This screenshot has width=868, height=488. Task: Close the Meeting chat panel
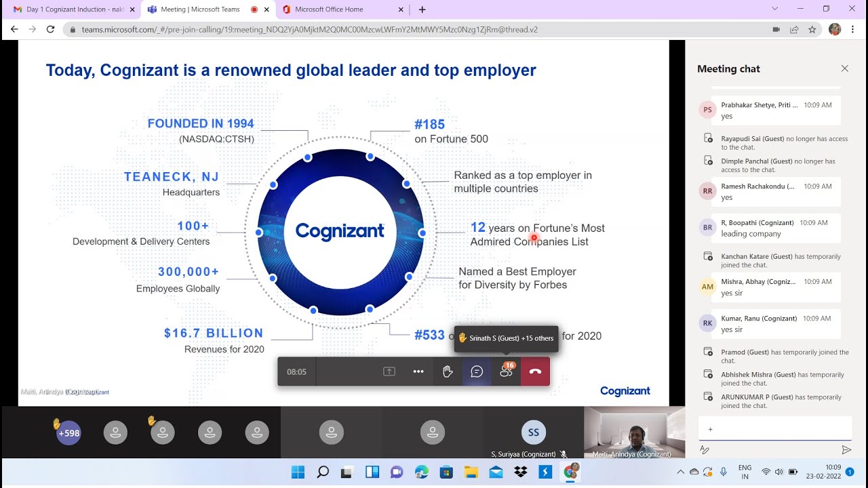point(844,68)
